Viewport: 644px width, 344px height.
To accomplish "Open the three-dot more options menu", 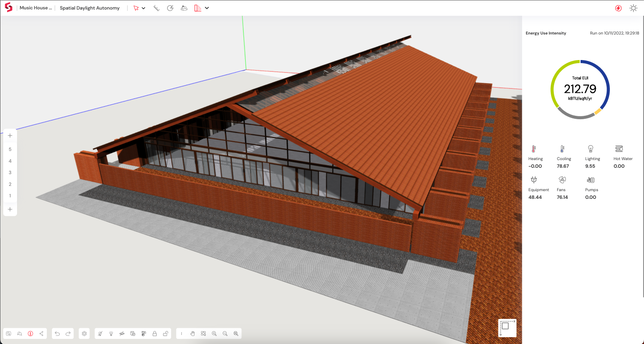I will pyautogui.click(x=182, y=333).
